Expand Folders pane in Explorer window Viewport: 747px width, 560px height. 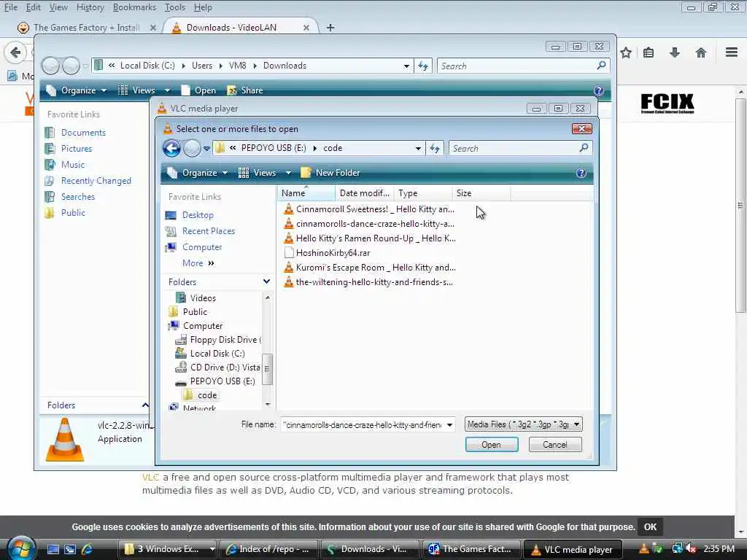[x=145, y=405]
